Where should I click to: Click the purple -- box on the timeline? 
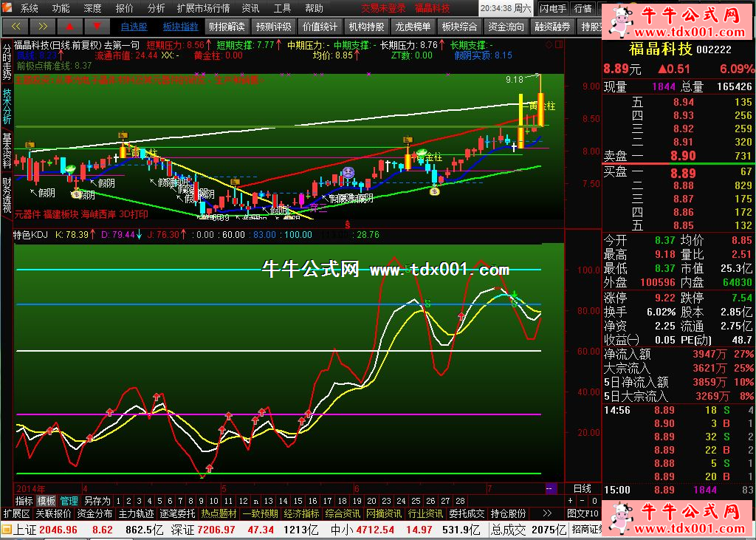(x=549, y=489)
